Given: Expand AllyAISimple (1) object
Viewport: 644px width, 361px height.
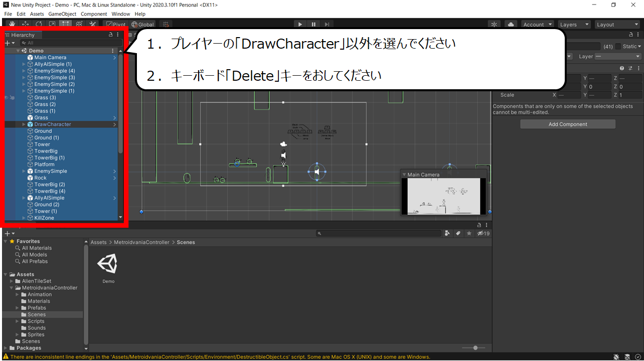Looking at the screenshot, I should (x=24, y=64).
